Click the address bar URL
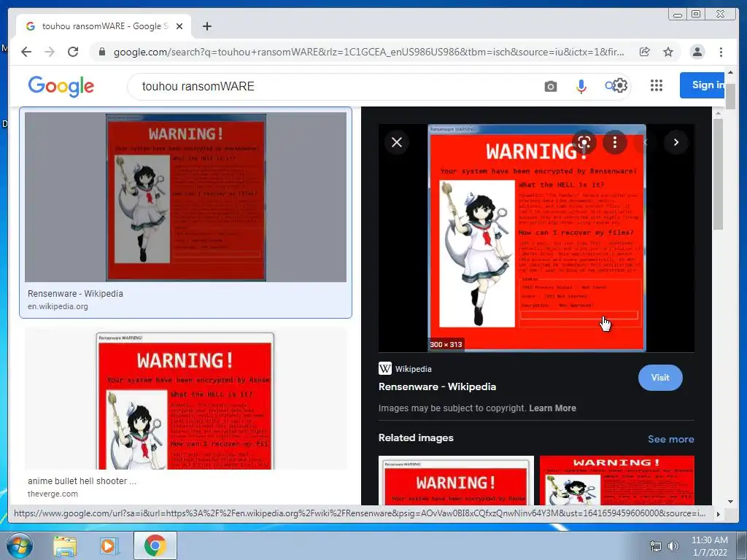The width and height of the screenshot is (747, 560). point(368,52)
